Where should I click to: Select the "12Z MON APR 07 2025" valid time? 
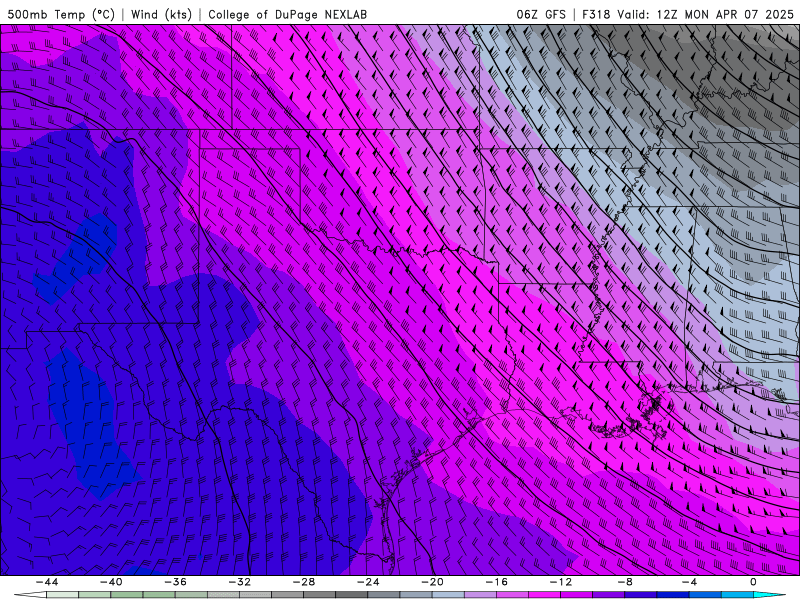pyautogui.click(x=725, y=14)
